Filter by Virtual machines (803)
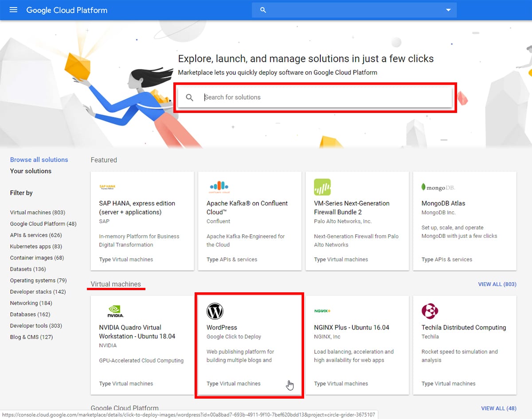 38,213
